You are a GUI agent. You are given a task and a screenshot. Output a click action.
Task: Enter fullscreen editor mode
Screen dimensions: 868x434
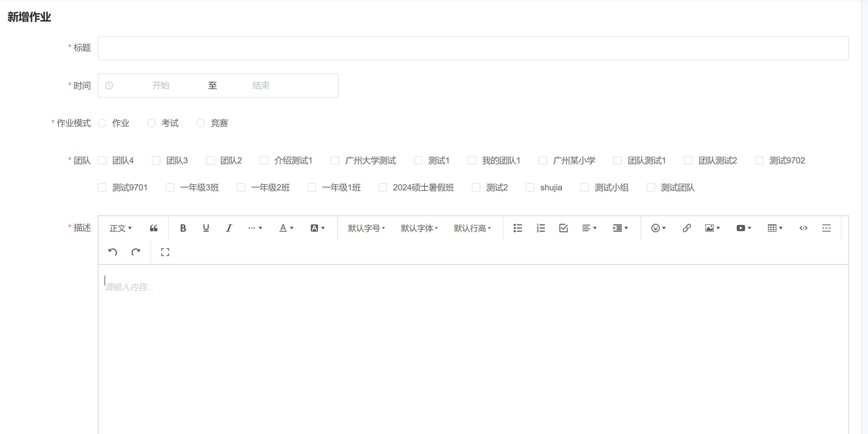pyautogui.click(x=165, y=252)
